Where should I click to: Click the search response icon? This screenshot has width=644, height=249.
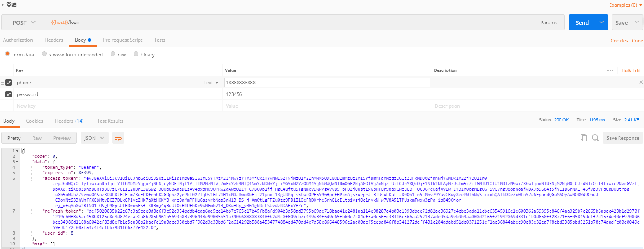coord(595,138)
